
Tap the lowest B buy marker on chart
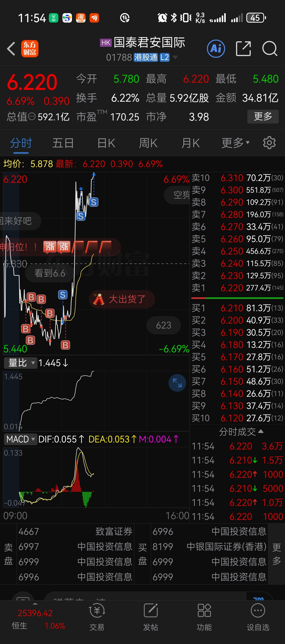pyautogui.click(x=65, y=345)
